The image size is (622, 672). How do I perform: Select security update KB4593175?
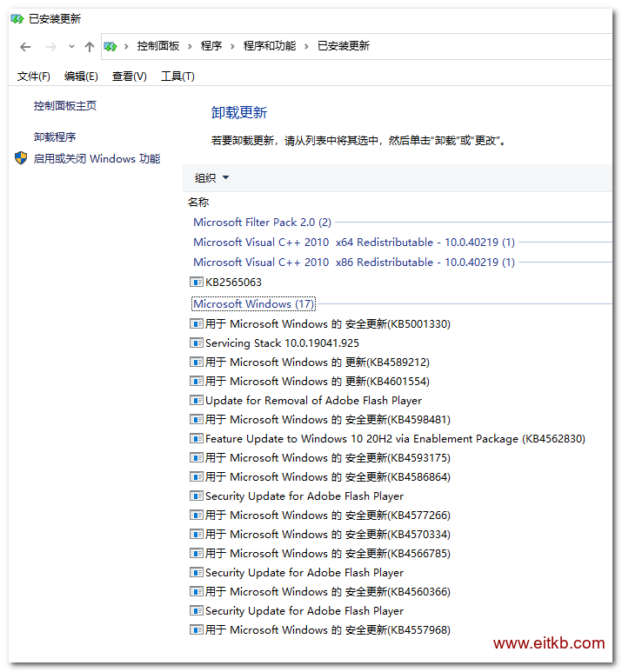click(x=328, y=458)
